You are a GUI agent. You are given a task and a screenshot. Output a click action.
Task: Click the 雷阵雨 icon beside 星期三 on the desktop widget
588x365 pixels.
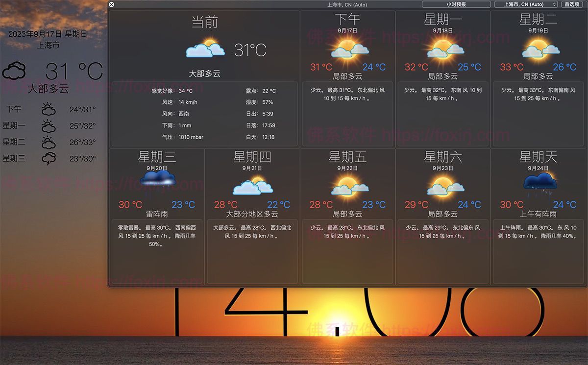tap(49, 158)
